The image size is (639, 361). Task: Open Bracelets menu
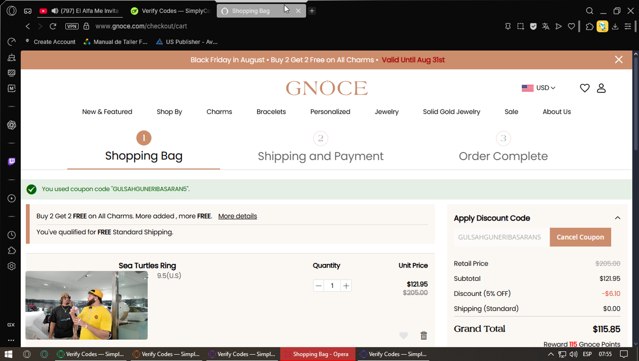click(x=271, y=112)
